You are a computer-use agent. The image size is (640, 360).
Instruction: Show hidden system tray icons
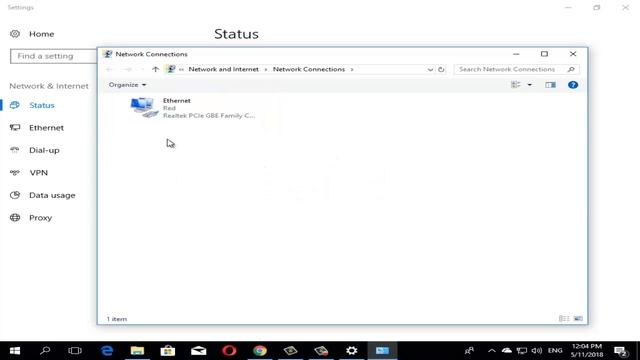pyautogui.click(x=491, y=351)
